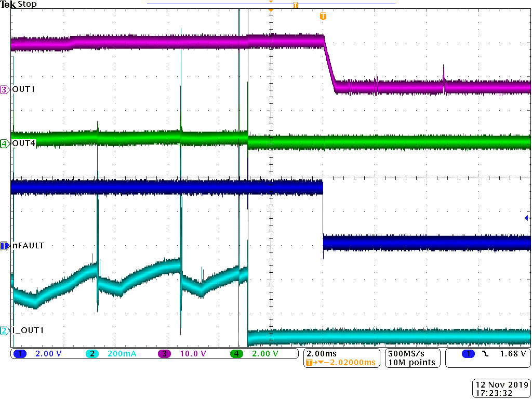Toggle the I_OUT1 channel display off
This screenshot has height=399, width=532.
(4, 329)
